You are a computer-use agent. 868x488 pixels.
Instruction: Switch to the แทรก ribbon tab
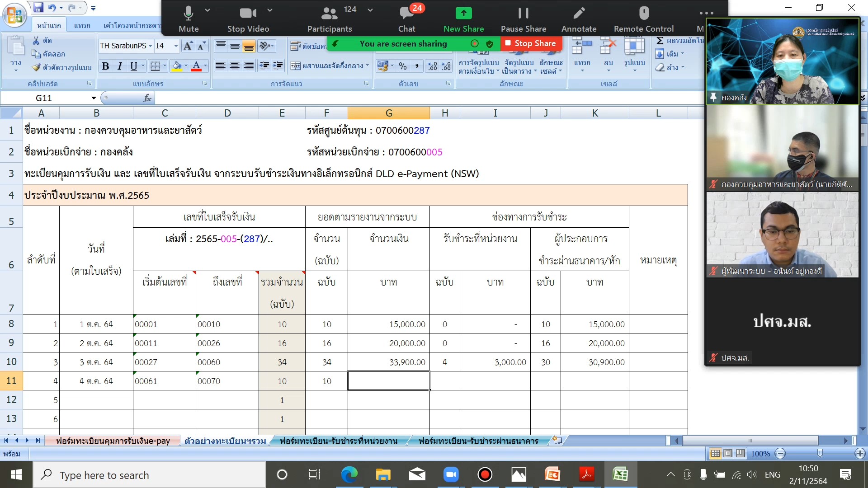point(82,25)
